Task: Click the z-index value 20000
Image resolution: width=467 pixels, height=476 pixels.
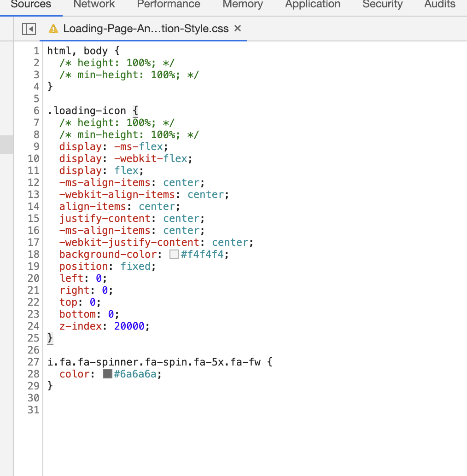Action: (132, 326)
